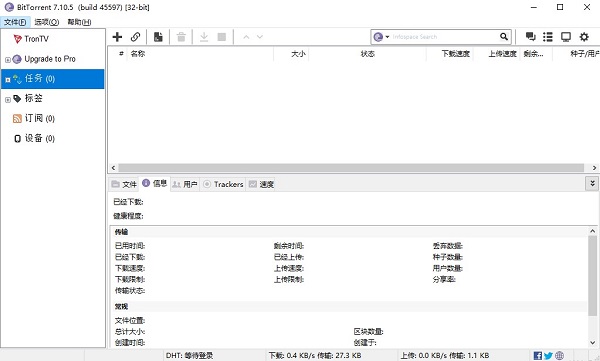Select TronTV in sidebar

click(x=36, y=39)
